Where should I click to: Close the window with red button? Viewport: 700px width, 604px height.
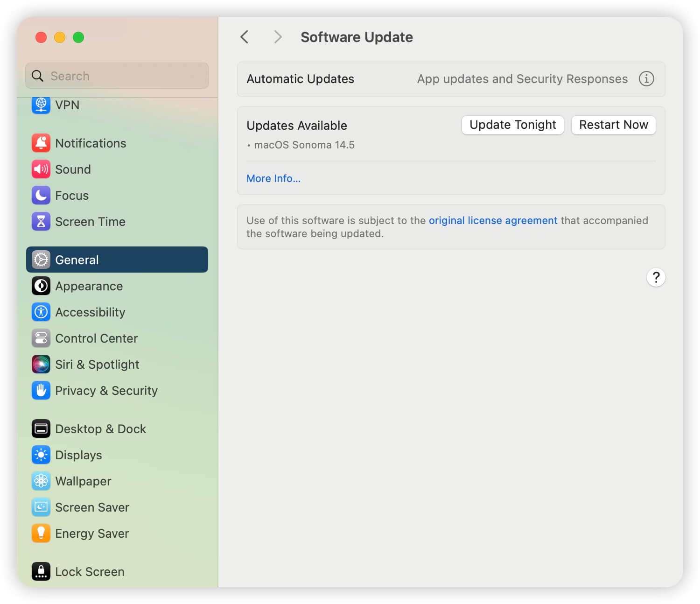click(41, 37)
